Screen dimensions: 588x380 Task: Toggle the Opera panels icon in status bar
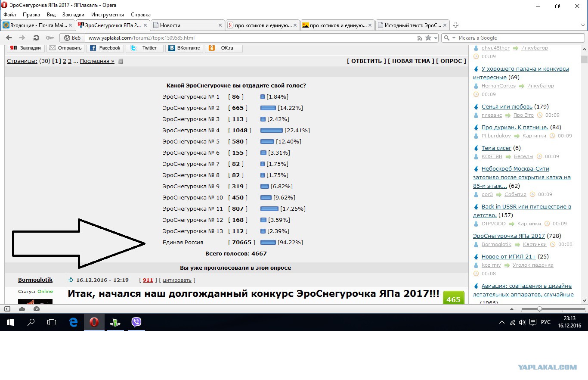[7, 309]
